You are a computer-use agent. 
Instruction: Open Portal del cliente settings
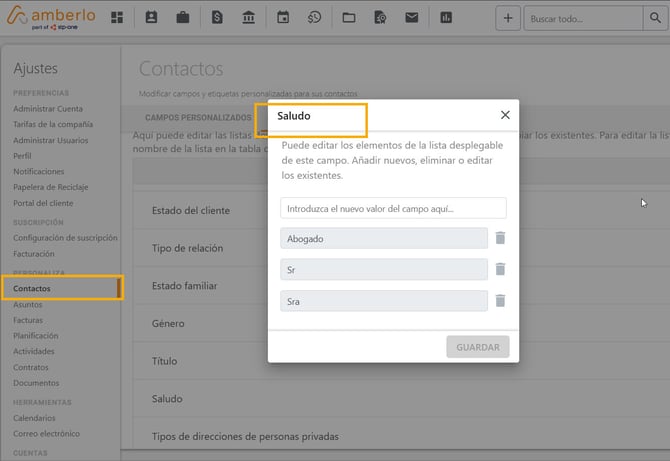click(x=43, y=203)
